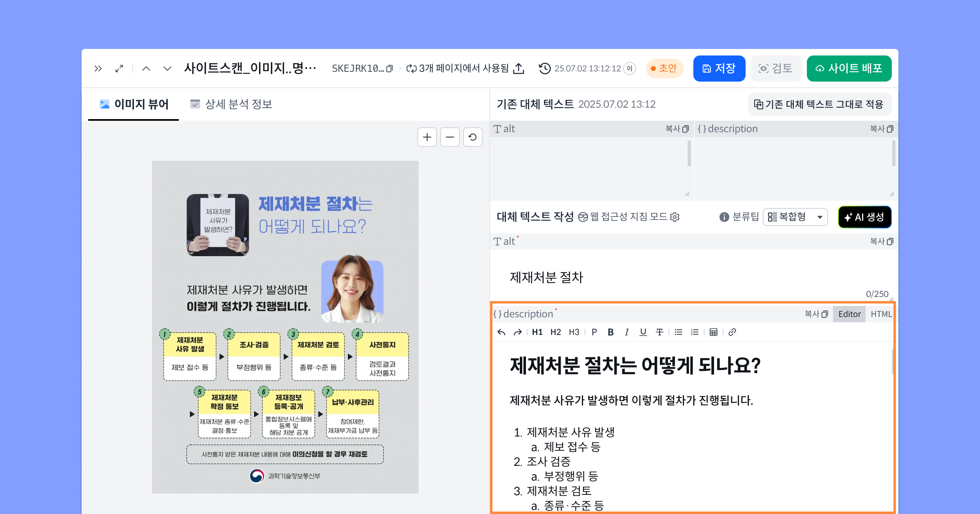This screenshot has width=980, height=514.
Task: Undo the last edit in description editor
Action: pyautogui.click(x=501, y=332)
